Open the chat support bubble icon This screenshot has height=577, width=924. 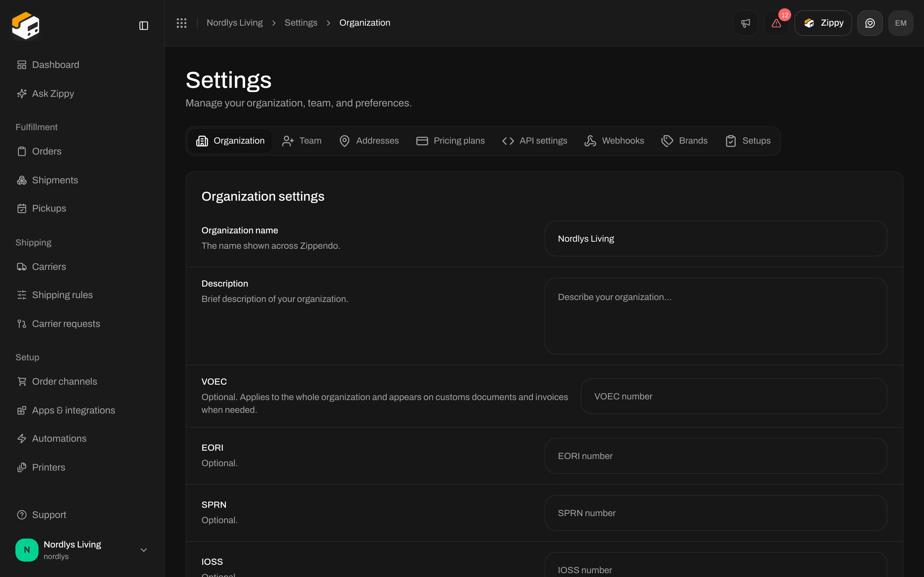tap(870, 23)
